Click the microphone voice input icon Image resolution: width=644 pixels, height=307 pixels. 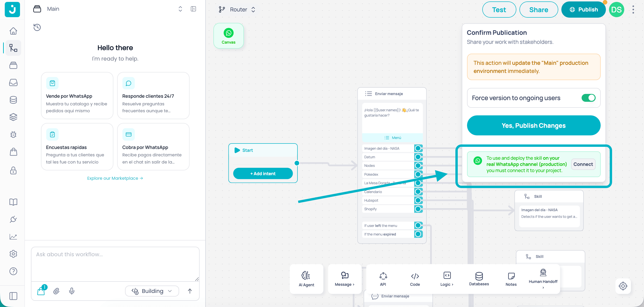[x=71, y=291]
